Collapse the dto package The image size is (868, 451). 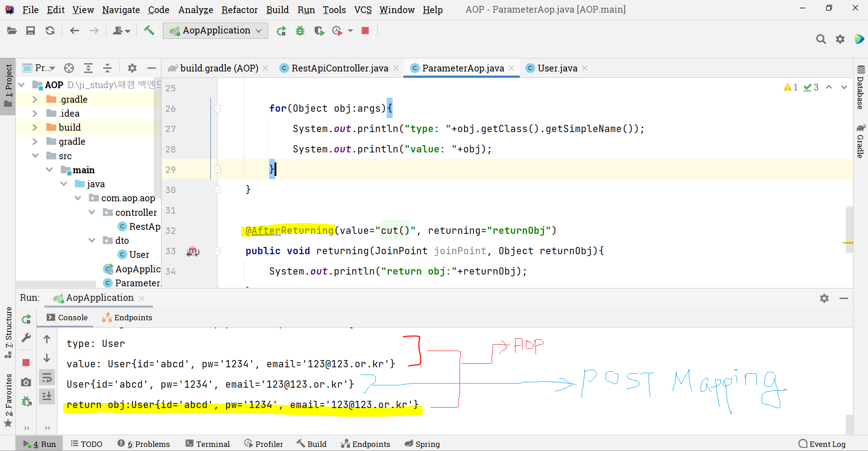[x=92, y=240]
